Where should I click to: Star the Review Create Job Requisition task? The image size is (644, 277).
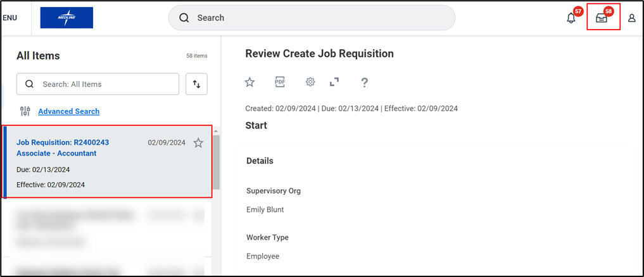[x=249, y=82]
